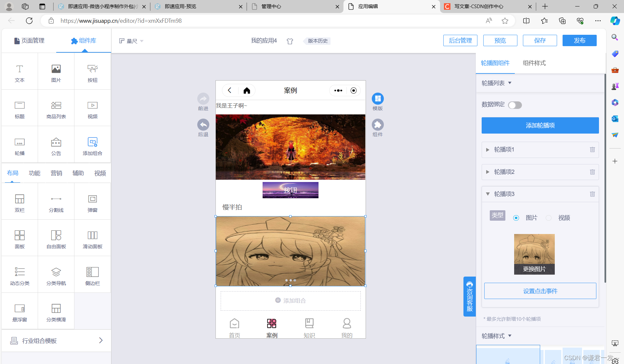Click the 添加轮播项 button
The height and width of the screenshot is (364, 624).
point(540,125)
